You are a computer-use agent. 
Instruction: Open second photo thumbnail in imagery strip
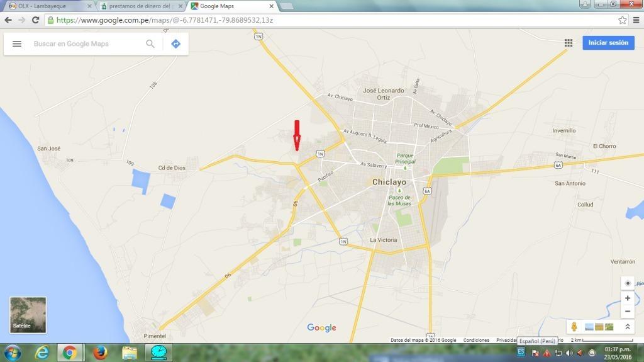[x=599, y=327]
